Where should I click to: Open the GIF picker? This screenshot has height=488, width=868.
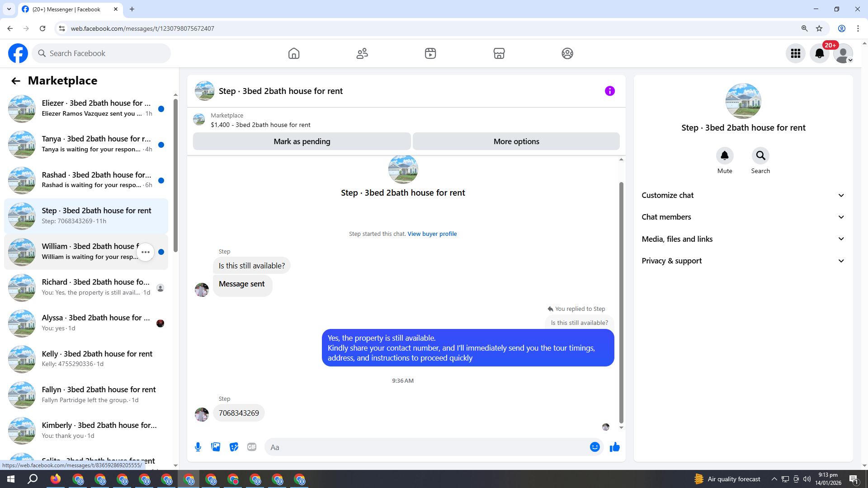[252, 447]
